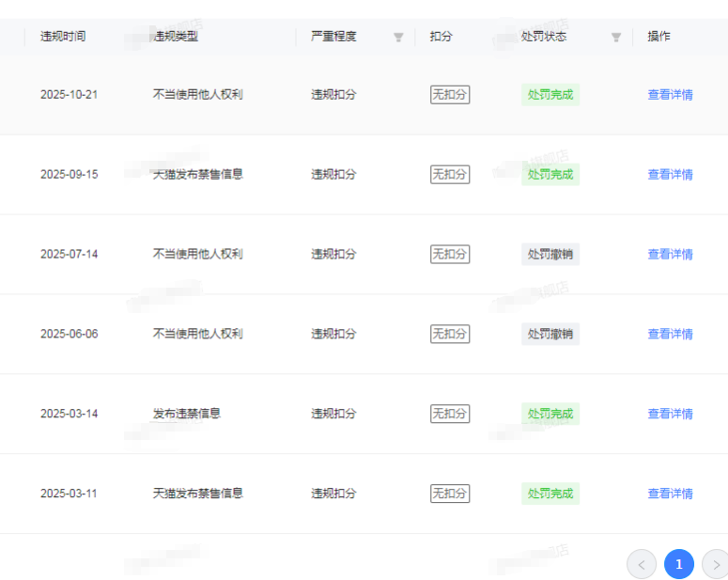View details of the 2025-06-06 violation
Screen dimensions: 728x580
(670, 335)
